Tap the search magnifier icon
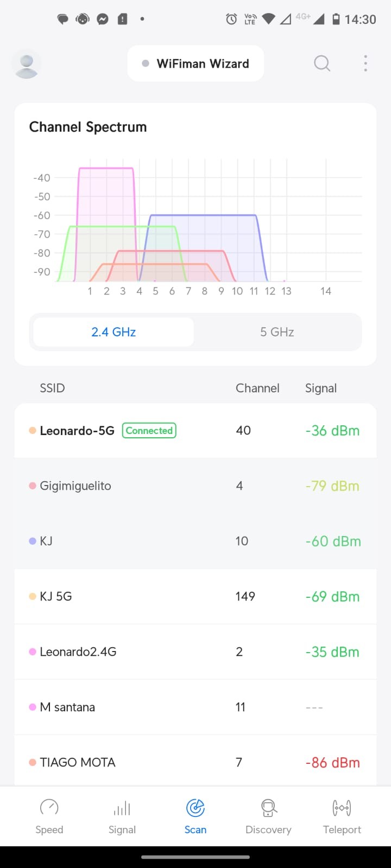This screenshot has width=391, height=868. [x=322, y=63]
